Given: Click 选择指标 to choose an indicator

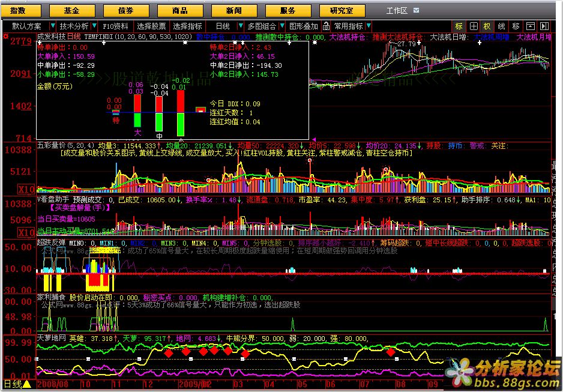Looking at the screenshot, I should (x=187, y=26).
